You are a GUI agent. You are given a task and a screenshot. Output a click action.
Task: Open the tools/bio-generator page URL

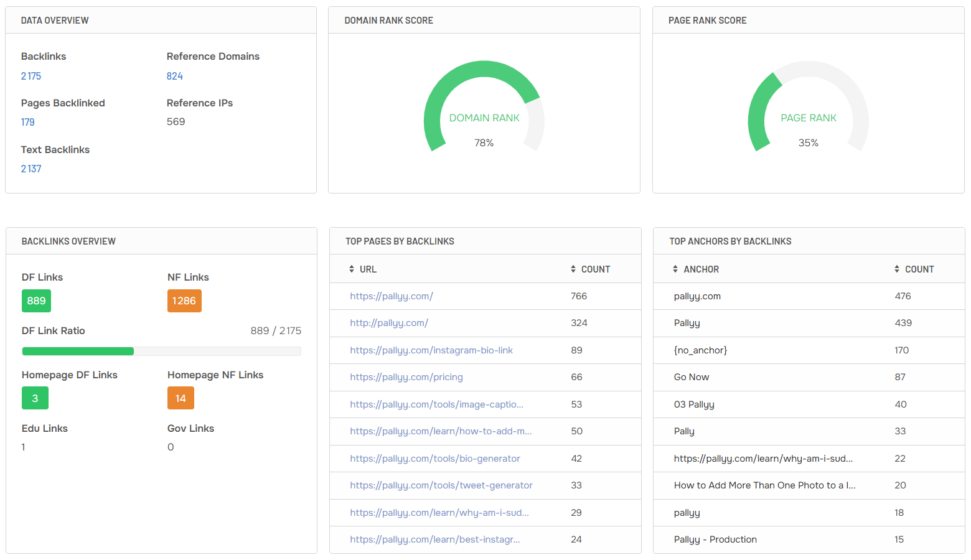click(435, 459)
